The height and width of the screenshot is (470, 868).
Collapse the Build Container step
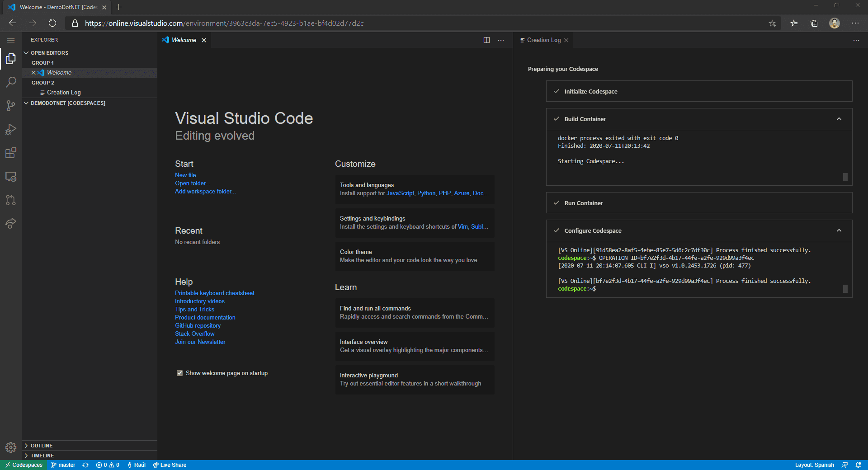click(839, 119)
